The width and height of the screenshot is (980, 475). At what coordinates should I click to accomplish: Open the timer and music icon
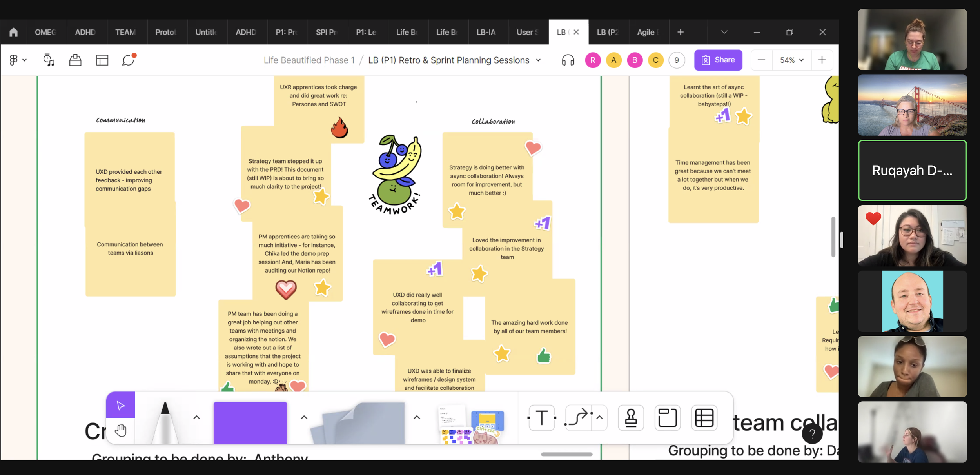click(49, 60)
